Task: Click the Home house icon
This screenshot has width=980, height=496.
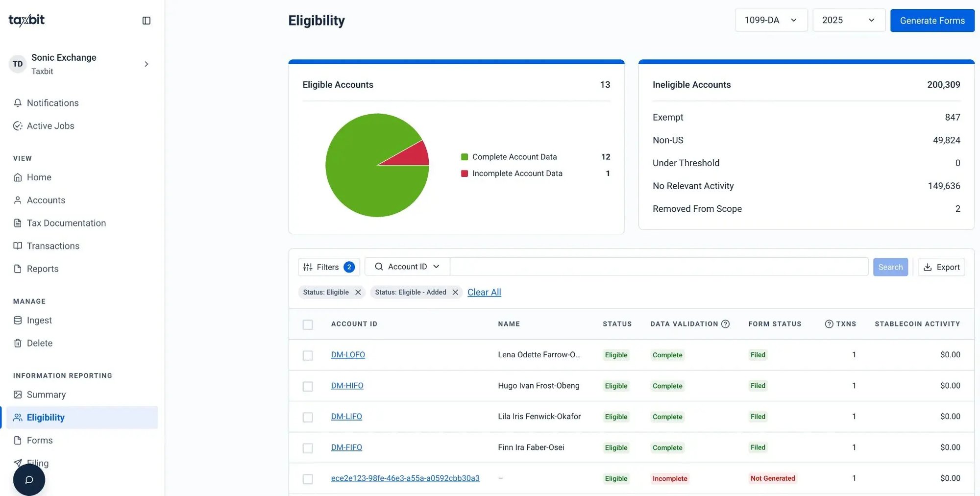Action: click(18, 177)
